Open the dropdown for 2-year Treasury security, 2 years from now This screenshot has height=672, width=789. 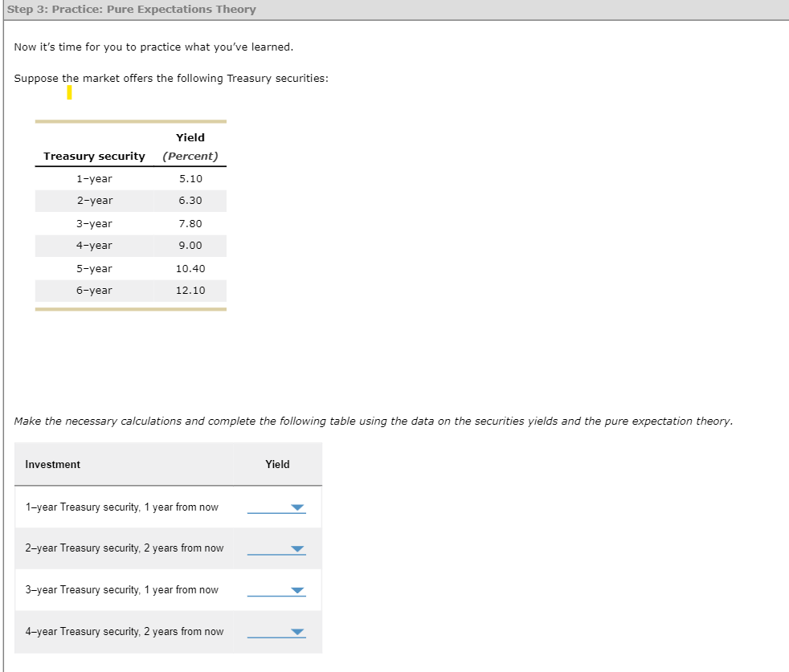(297, 548)
